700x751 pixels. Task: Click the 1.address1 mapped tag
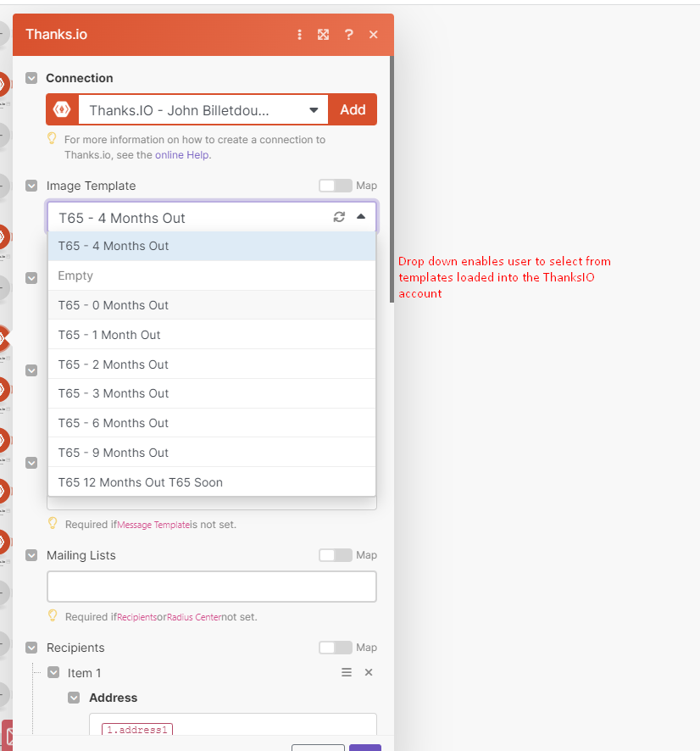(x=137, y=730)
